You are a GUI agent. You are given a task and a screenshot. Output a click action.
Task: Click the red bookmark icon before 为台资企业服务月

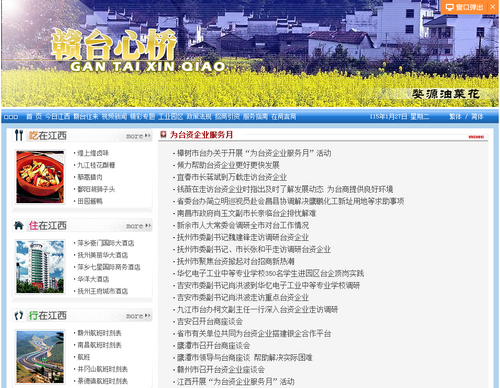[163, 134]
